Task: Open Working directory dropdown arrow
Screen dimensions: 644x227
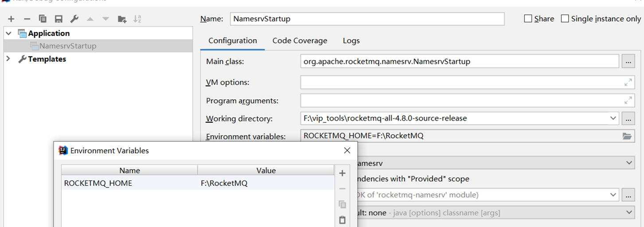Action: (613, 118)
